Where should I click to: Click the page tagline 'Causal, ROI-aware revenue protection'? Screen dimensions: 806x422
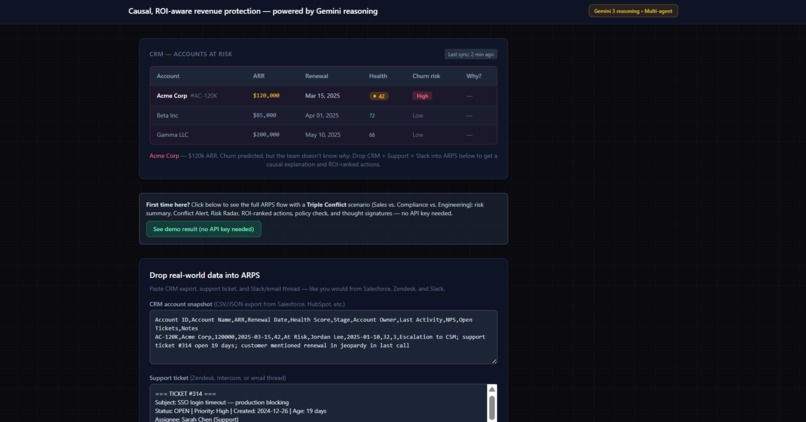pyautogui.click(x=195, y=11)
